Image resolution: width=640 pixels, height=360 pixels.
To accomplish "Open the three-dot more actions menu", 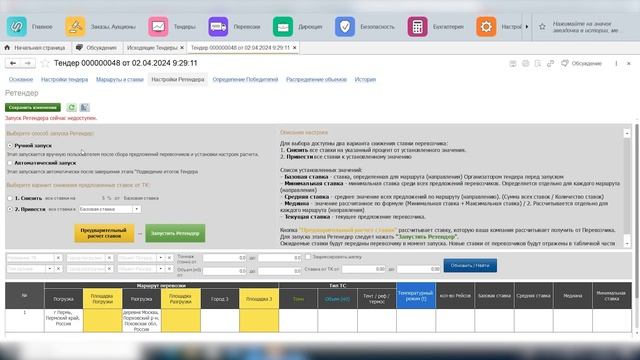I will (616, 63).
